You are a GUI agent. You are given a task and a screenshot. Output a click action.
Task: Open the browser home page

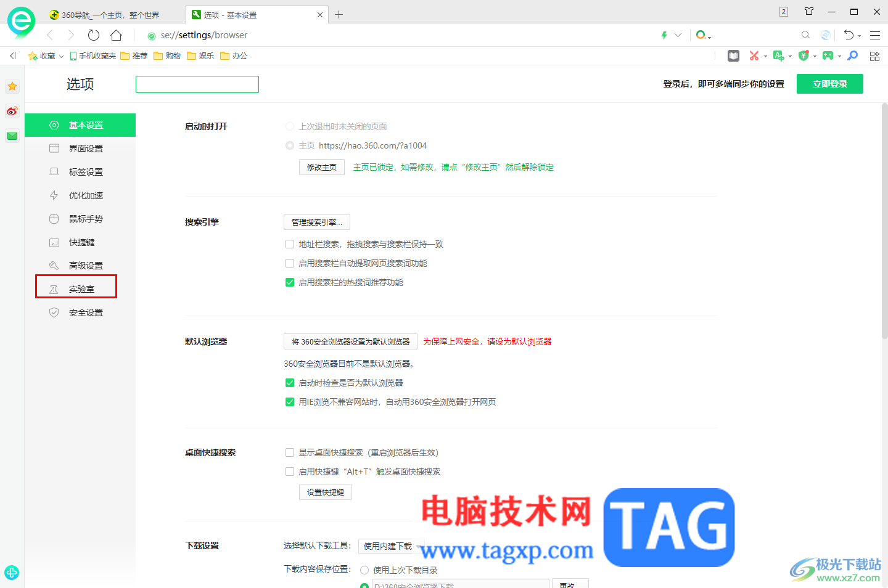[x=116, y=35]
